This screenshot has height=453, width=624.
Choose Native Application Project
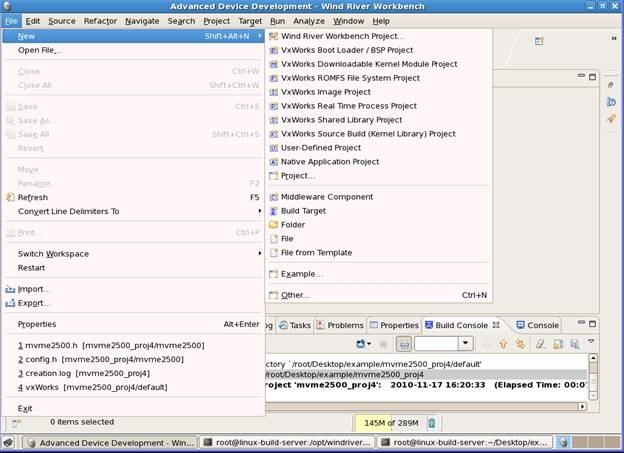378,162
